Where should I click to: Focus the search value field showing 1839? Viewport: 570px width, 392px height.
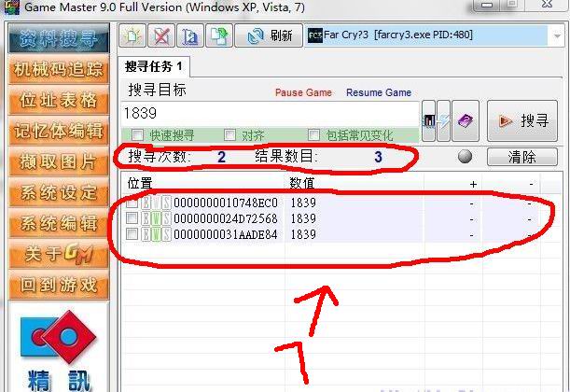point(271,114)
